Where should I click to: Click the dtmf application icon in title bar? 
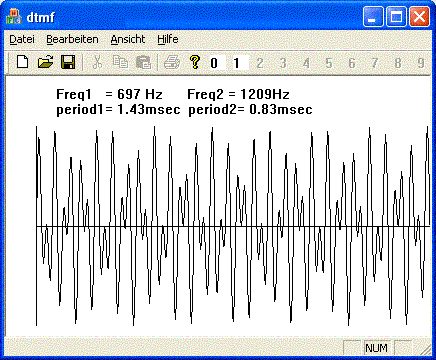(14, 17)
